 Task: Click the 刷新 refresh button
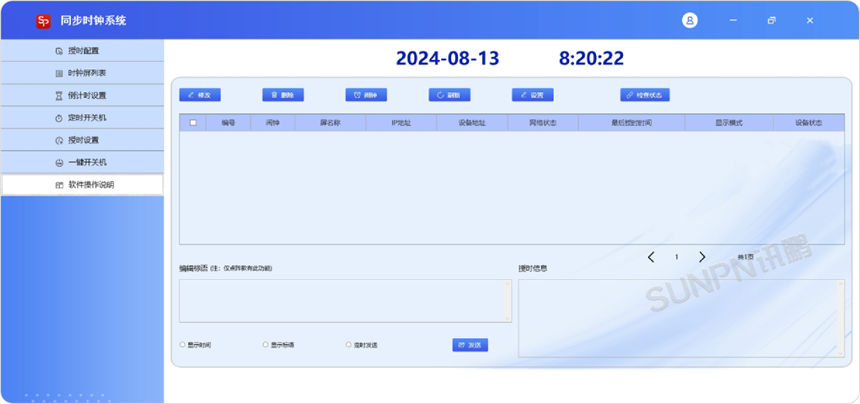449,95
